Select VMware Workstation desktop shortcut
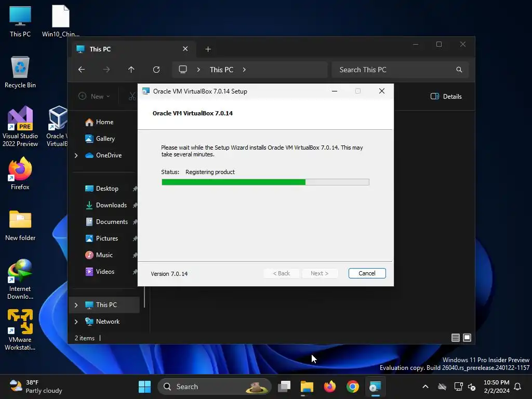The height and width of the screenshot is (399, 532). (x=20, y=330)
